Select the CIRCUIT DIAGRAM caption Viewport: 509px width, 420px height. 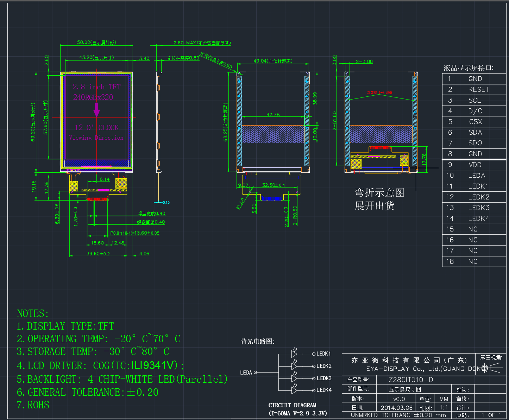tap(293, 405)
